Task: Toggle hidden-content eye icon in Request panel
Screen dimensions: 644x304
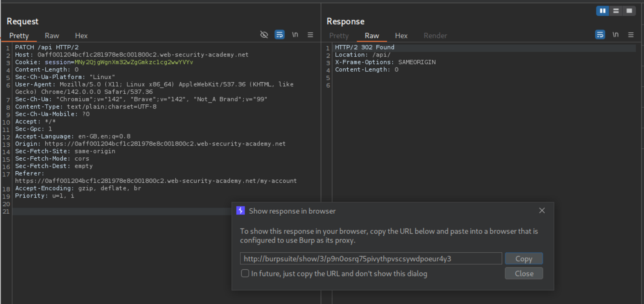Action: tap(264, 35)
